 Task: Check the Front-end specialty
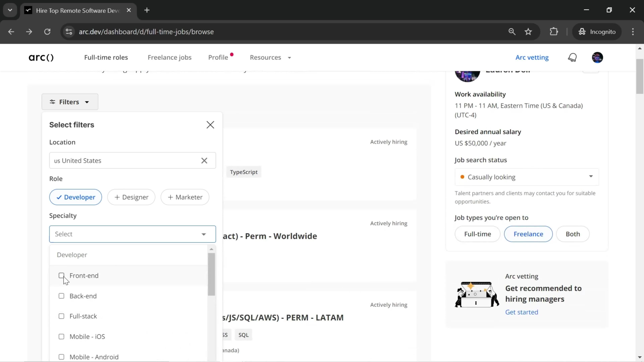point(61,276)
